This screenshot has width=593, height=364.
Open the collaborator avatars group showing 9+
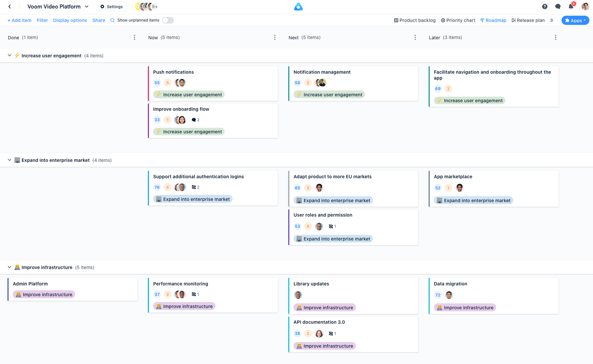click(147, 7)
